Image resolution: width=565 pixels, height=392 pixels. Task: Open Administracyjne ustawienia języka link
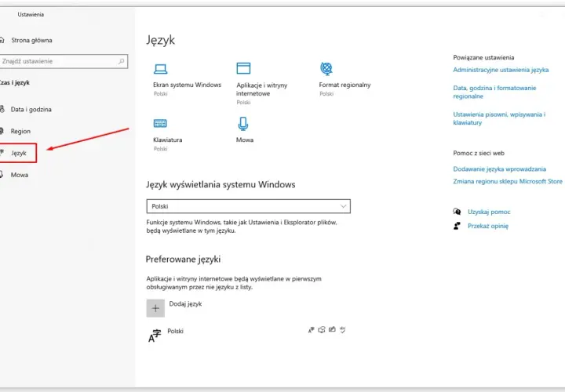click(501, 70)
